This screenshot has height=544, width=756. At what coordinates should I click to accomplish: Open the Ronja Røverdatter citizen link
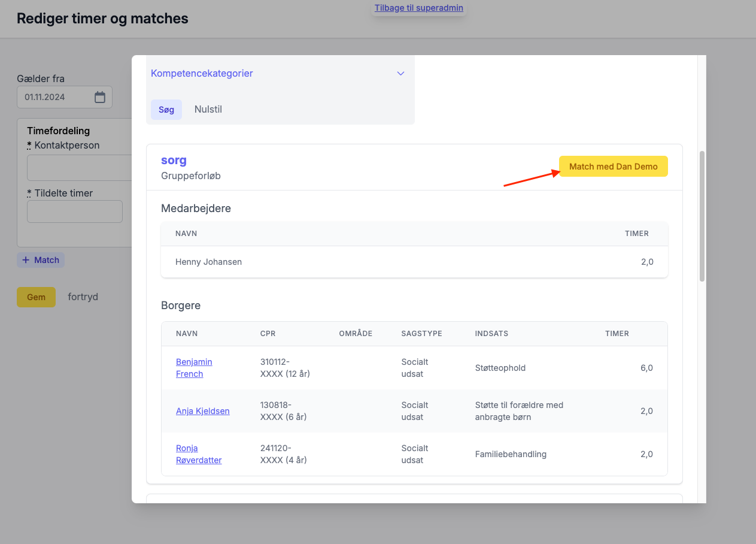click(x=199, y=454)
